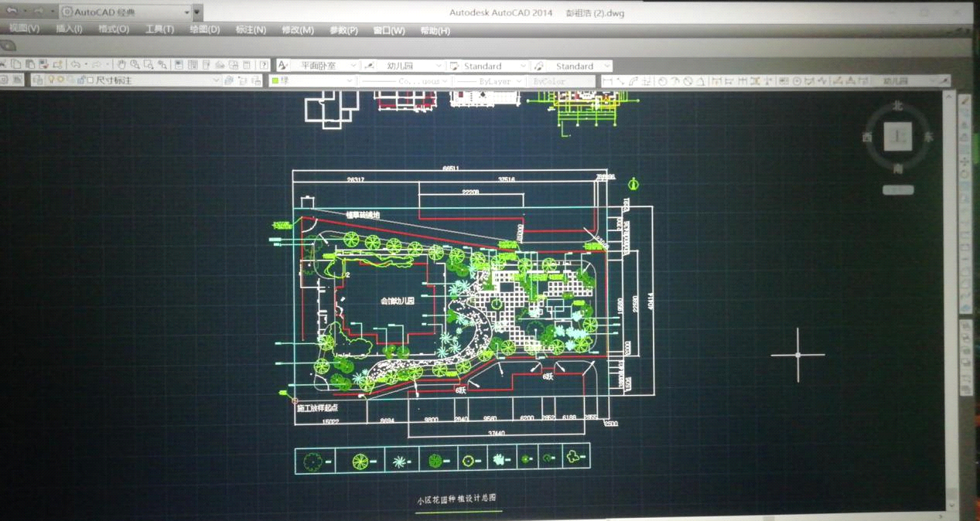Select the Pan hand tool
Viewport: 980px width, 521px height.
pos(121,65)
